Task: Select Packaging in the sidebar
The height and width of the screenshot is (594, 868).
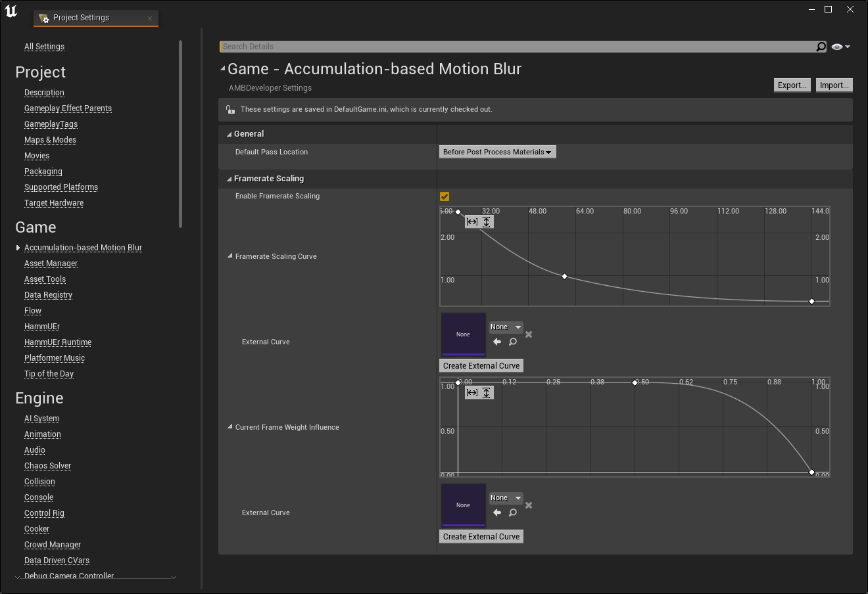Action: point(43,171)
